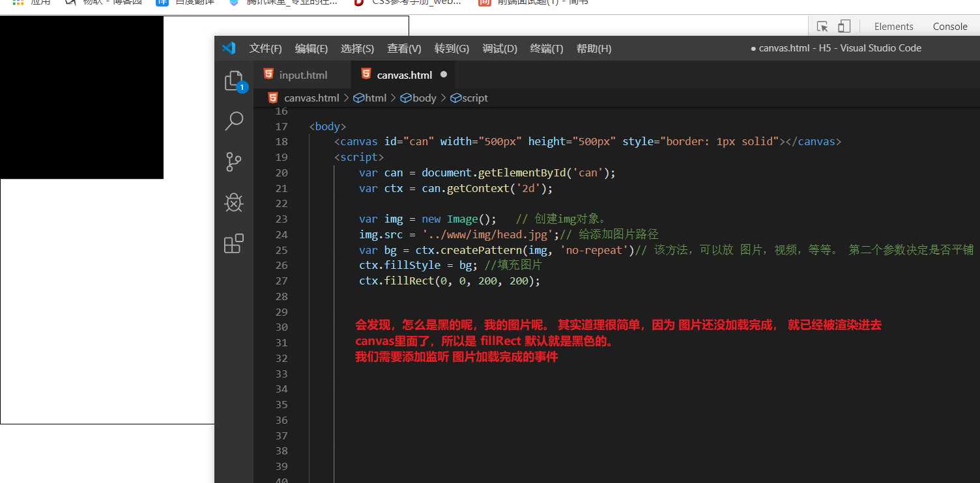Open the 调试(D) menu
The height and width of the screenshot is (483, 980).
point(499,49)
